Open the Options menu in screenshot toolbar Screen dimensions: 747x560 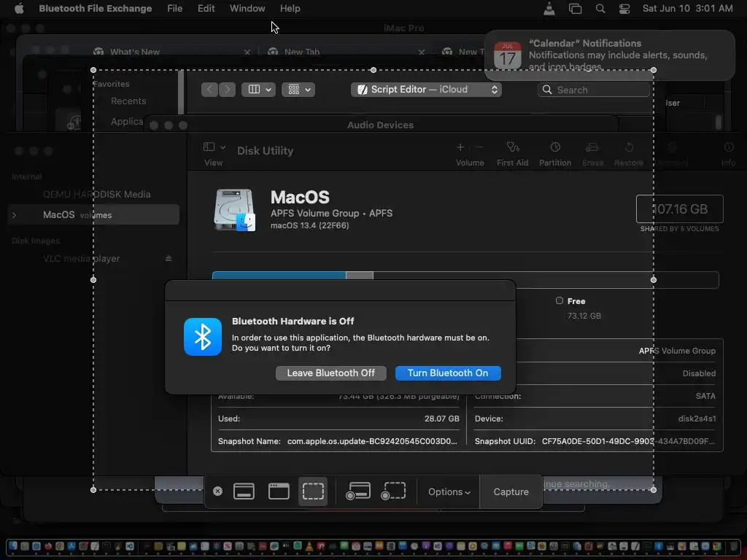click(449, 492)
